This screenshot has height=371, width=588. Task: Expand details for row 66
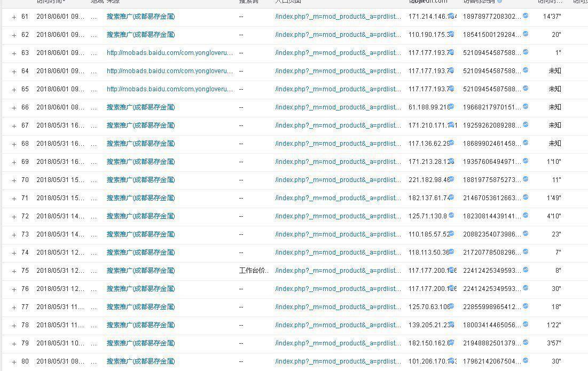14,108
